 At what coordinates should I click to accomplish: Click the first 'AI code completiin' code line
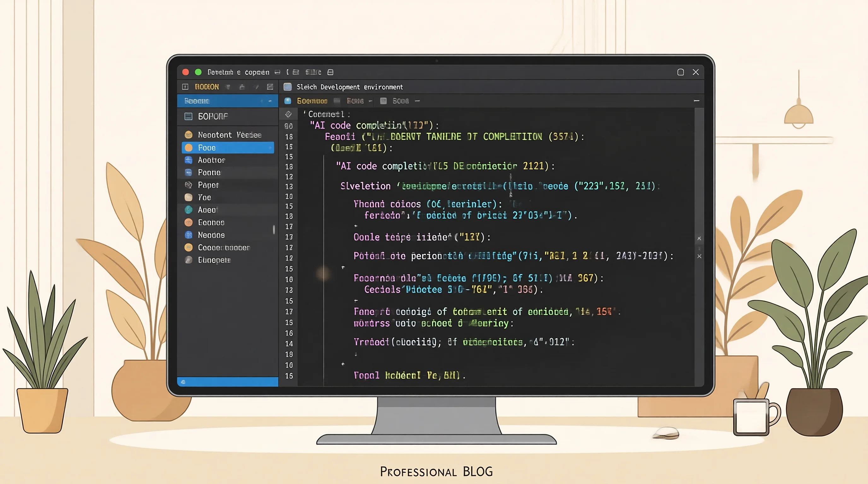tap(374, 125)
